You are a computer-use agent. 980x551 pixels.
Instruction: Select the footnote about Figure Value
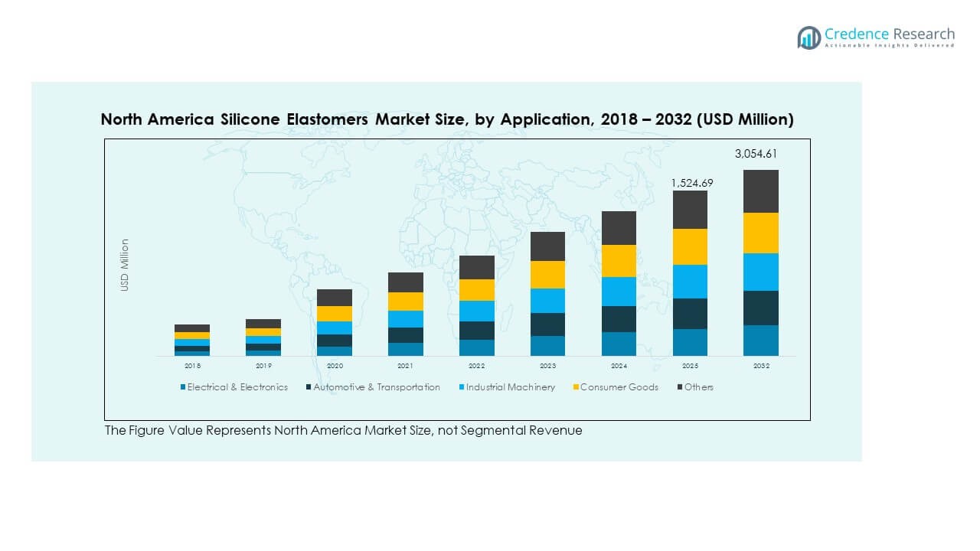point(343,431)
